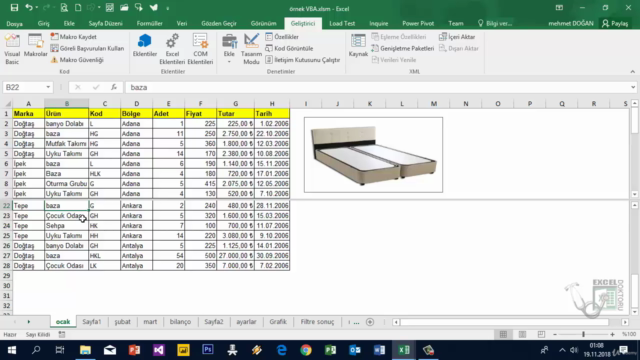Open the Name Box dropdown
The image size is (640, 360).
(48, 87)
